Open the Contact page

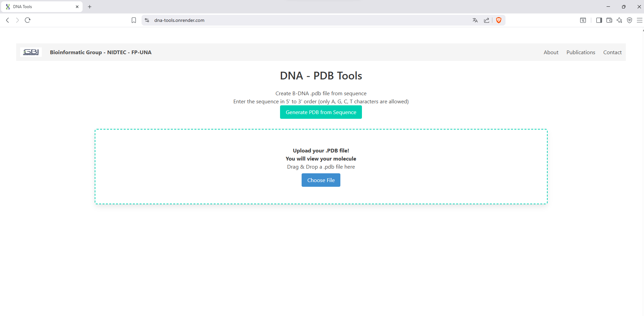click(x=612, y=52)
